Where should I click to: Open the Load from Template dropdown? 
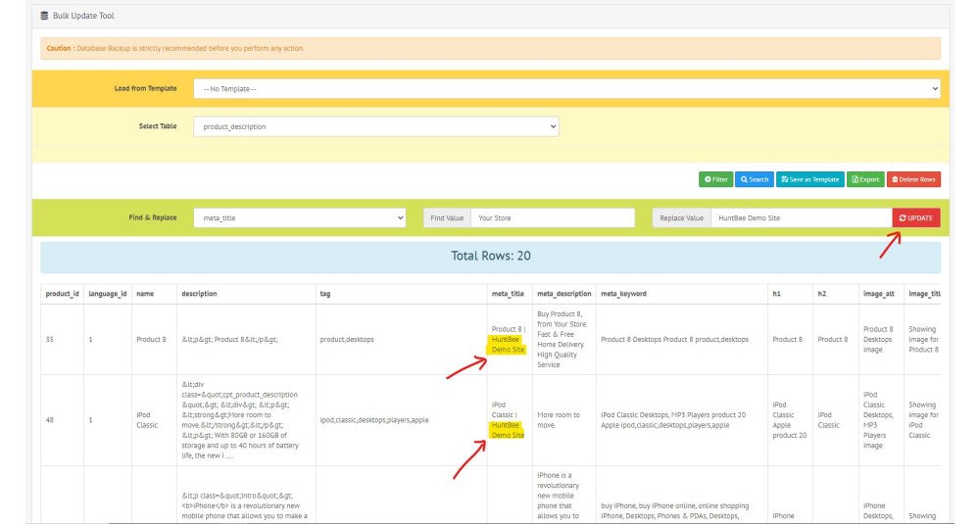click(566, 89)
